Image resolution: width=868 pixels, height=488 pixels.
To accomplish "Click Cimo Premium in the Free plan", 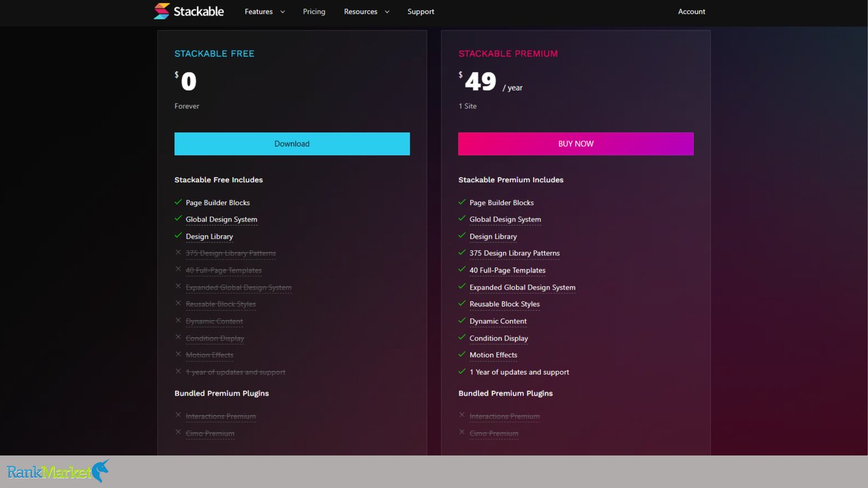I will pyautogui.click(x=210, y=433).
